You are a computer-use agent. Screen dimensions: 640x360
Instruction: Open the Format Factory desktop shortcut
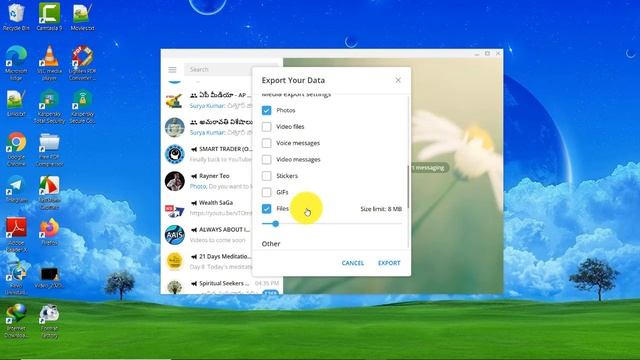coord(49,321)
